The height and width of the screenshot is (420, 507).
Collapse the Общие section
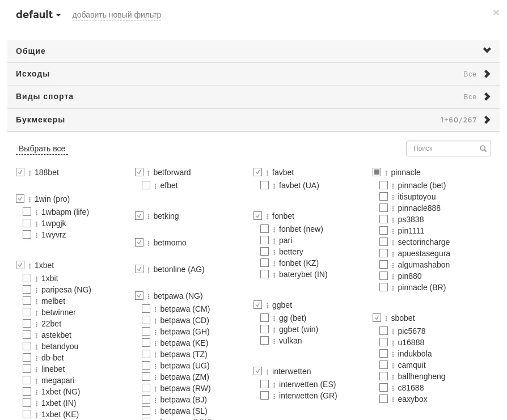pos(487,51)
